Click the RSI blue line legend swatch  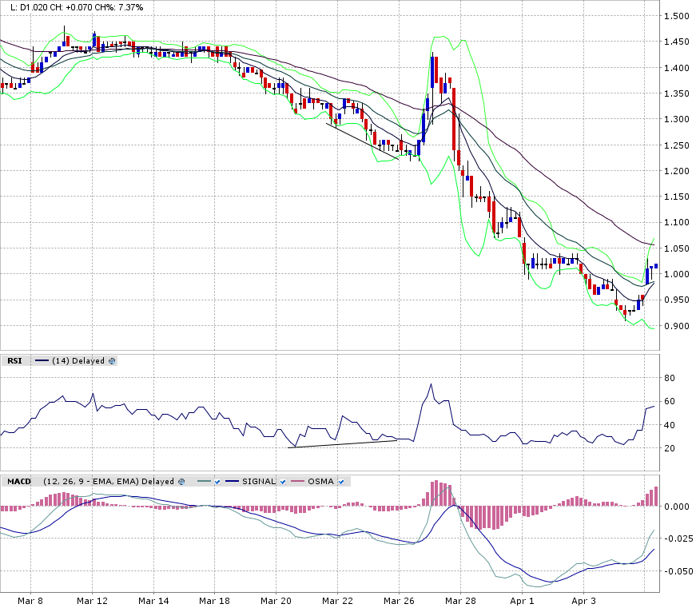click(x=42, y=361)
